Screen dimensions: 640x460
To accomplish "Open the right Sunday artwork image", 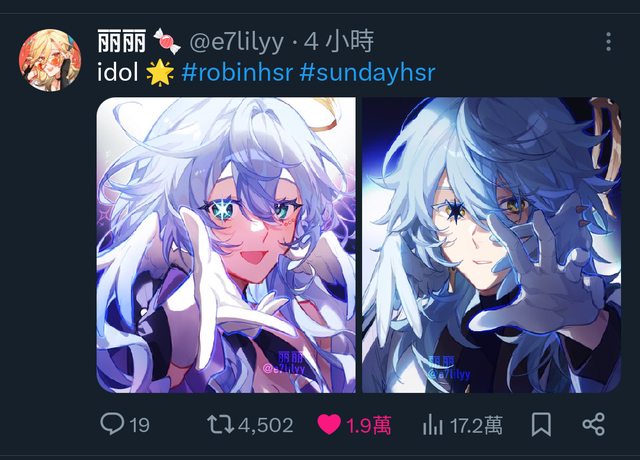I will click(491, 245).
